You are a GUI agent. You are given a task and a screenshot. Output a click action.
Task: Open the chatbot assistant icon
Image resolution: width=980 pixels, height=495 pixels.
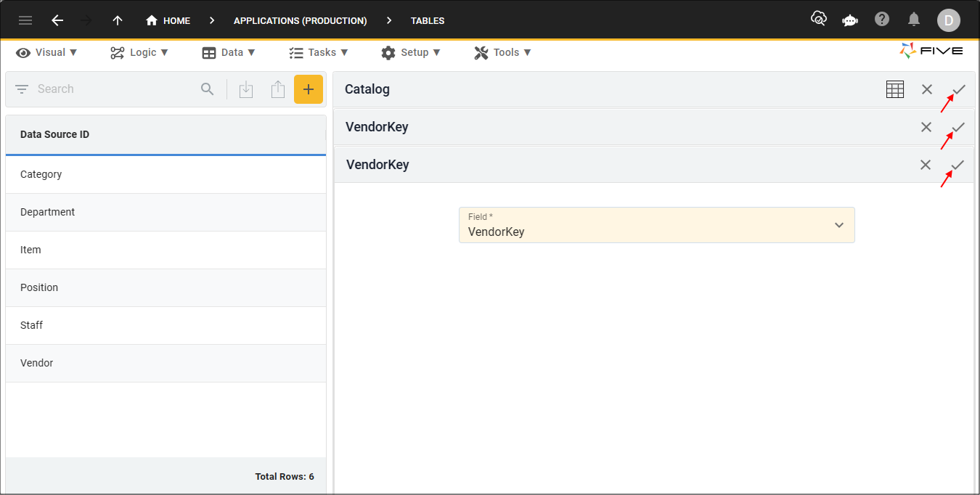click(x=850, y=20)
